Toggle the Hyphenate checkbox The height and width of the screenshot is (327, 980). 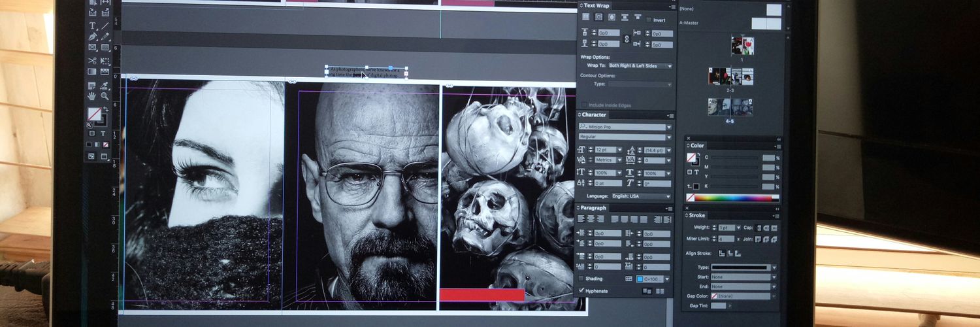(x=581, y=291)
